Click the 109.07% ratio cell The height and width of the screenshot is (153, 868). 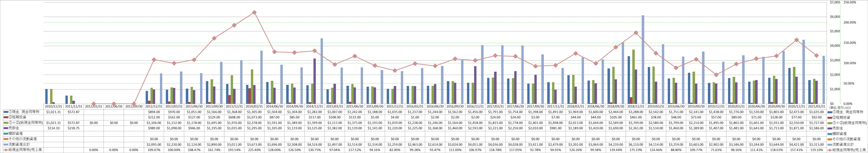[x=154, y=150]
